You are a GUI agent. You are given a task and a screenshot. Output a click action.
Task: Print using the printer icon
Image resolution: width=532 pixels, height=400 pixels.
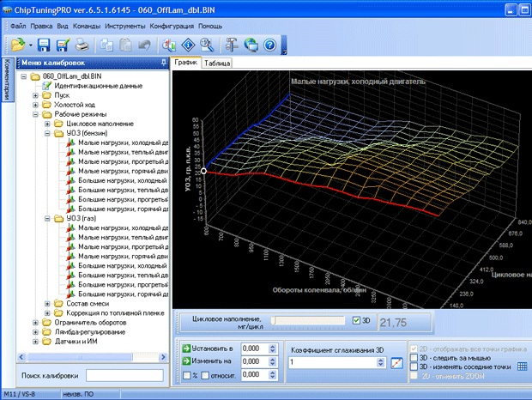[x=82, y=45]
